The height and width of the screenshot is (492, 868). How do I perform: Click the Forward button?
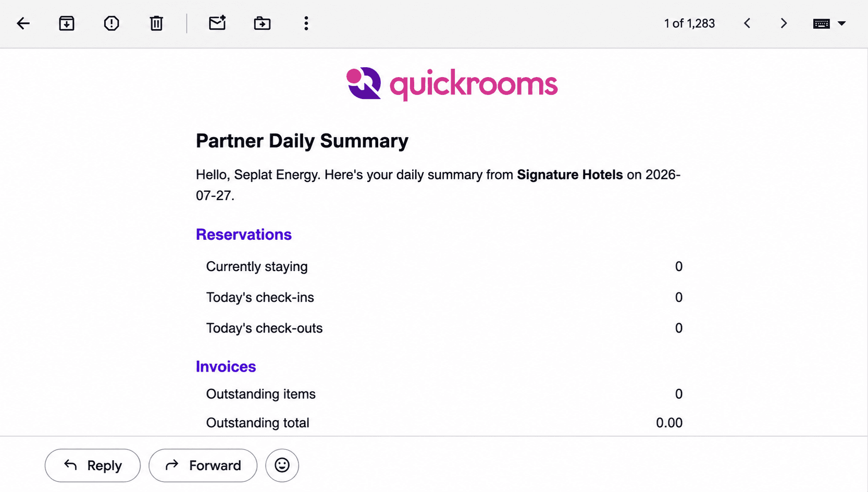point(203,465)
